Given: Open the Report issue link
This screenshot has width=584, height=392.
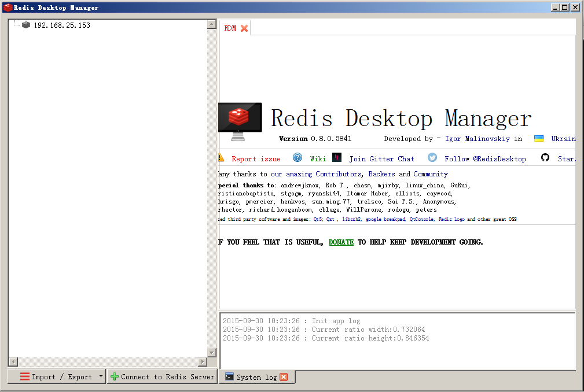Looking at the screenshot, I should (256, 159).
